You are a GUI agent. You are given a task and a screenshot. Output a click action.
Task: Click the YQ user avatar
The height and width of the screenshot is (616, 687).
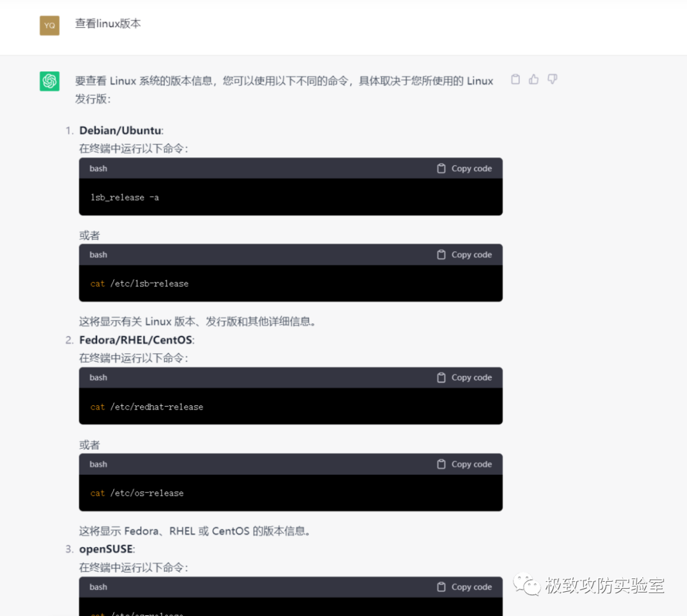coord(49,25)
